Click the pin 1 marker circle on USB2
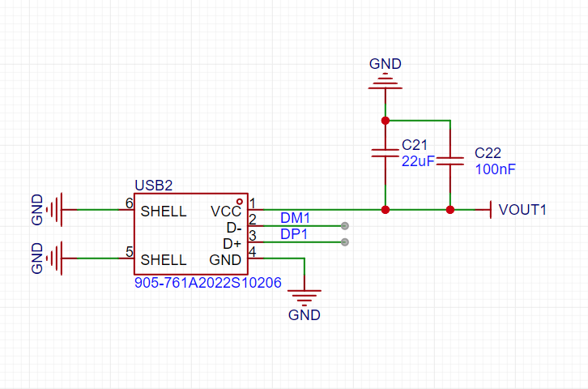Screen dimensions: 588x389 pyautogui.click(x=239, y=202)
